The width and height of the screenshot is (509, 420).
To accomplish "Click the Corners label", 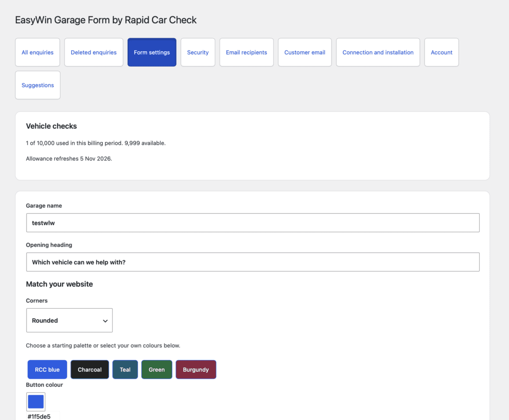I will (x=37, y=301).
